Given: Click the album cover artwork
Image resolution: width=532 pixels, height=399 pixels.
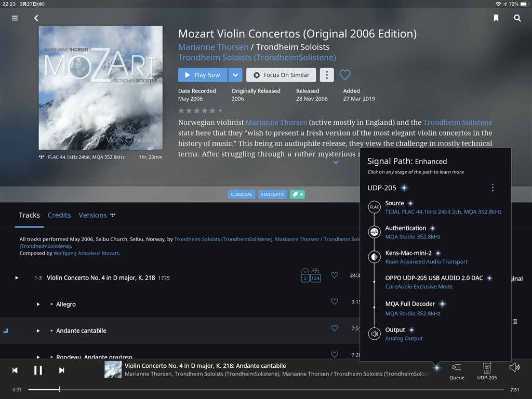Looking at the screenshot, I should pos(100,88).
